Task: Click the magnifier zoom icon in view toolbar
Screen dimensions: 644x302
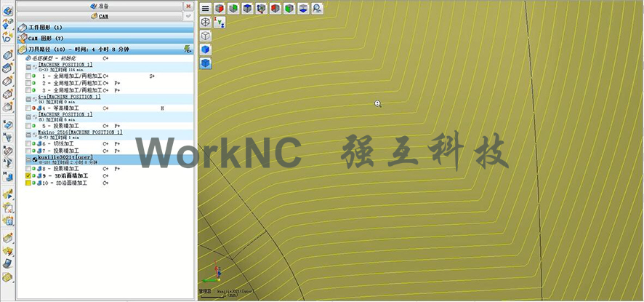Action: pyautogui.click(x=318, y=8)
